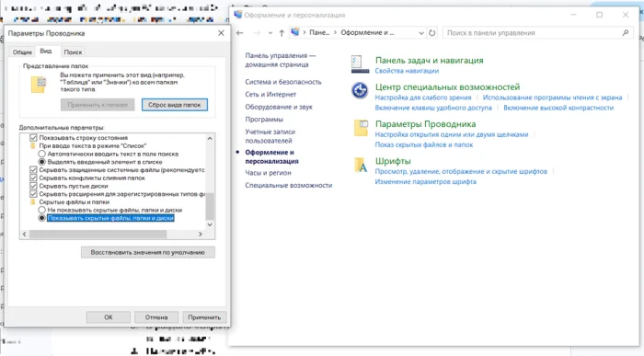Click Настройка открытия одним или двумя щелчками
644x356 pixels.
[452, 134]
